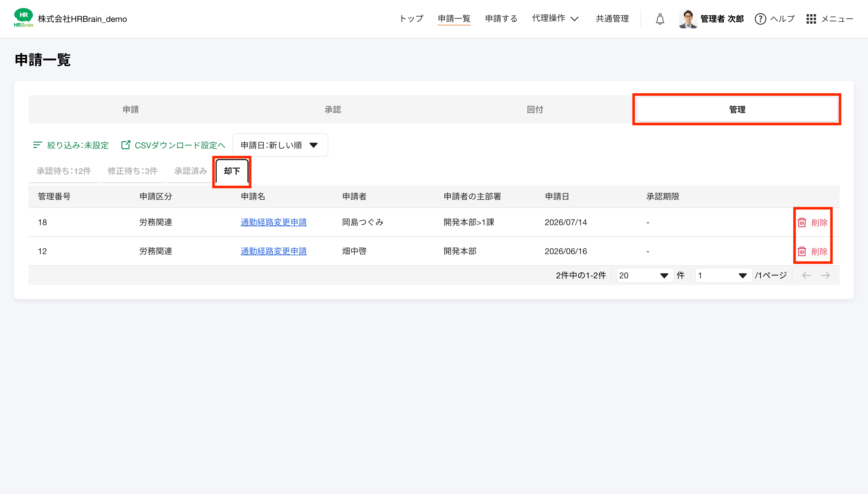Click the 申請日 column header
The width and height of the screenshot is (868, 494).
click(557, 196)
